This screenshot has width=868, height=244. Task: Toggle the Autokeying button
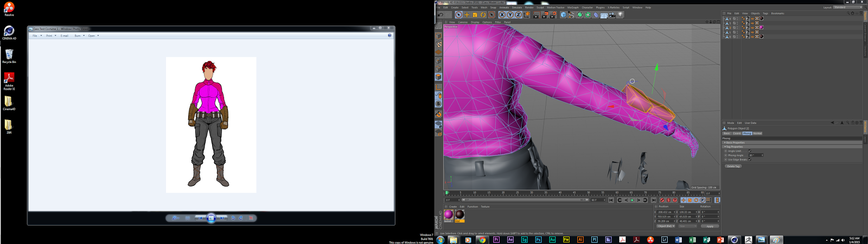(x=668, y=200)
